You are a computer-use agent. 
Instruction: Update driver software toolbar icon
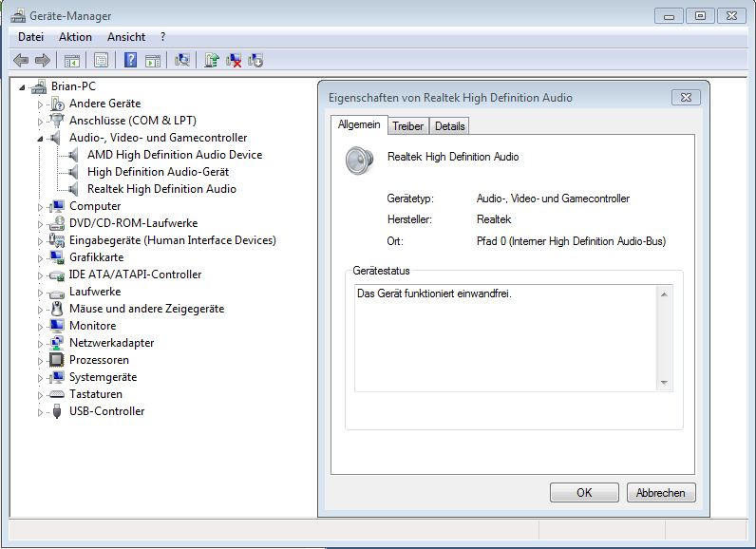(211, 60)
